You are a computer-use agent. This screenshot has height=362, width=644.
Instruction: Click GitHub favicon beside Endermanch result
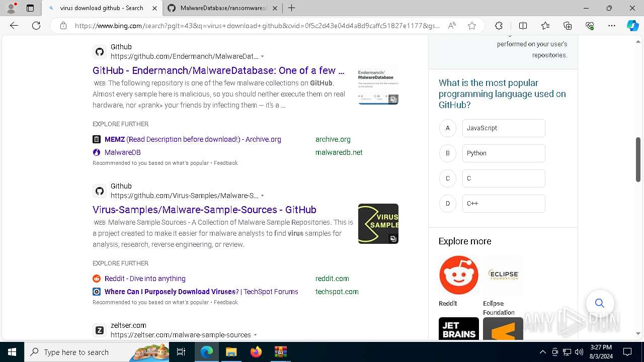[x=100, y=52]
